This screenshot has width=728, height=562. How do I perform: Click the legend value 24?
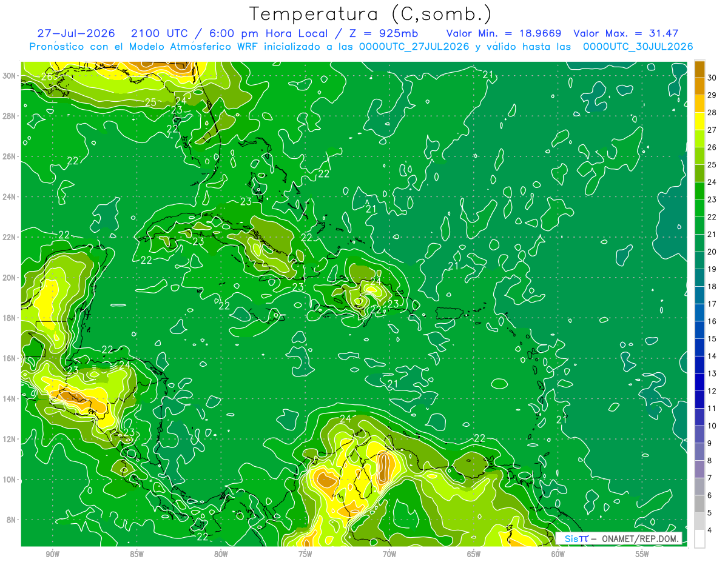pyautogui.click(x=712, y=182)
